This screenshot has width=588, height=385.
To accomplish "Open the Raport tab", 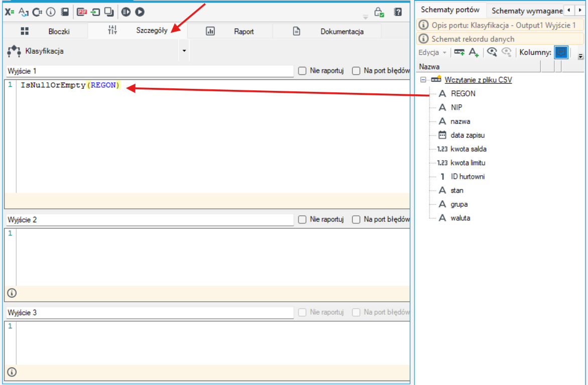I will click(230, 32).
